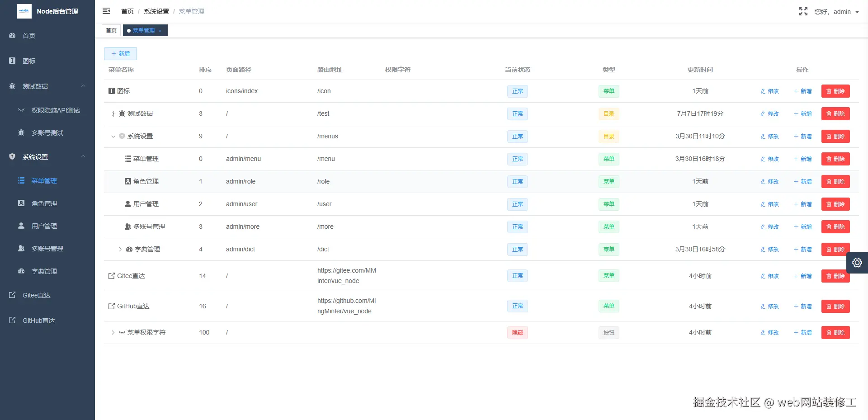The image size is (868, 420).
Task: Expand the 字典管理 row in the table
Action: coord(120,249)
